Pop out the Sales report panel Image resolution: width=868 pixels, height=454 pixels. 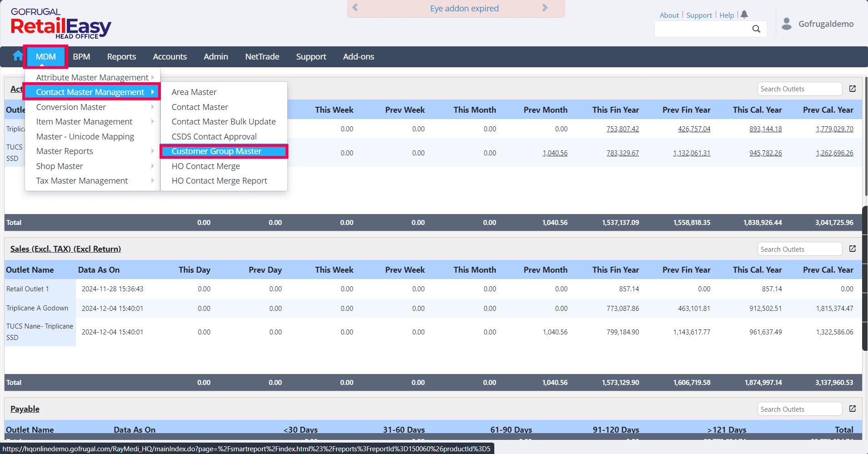(853, 249)
